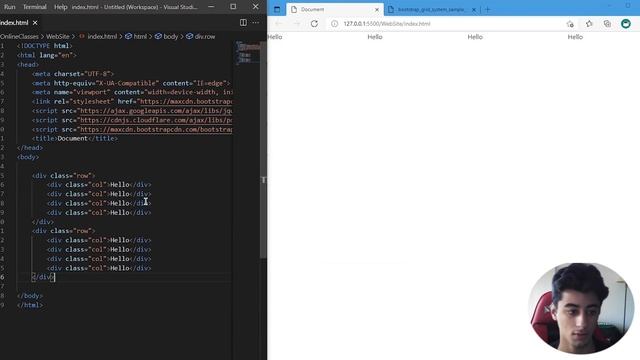Screen dimensions: 640x360
Task: Close the VS Code window
Action: (x=256, y=7)
